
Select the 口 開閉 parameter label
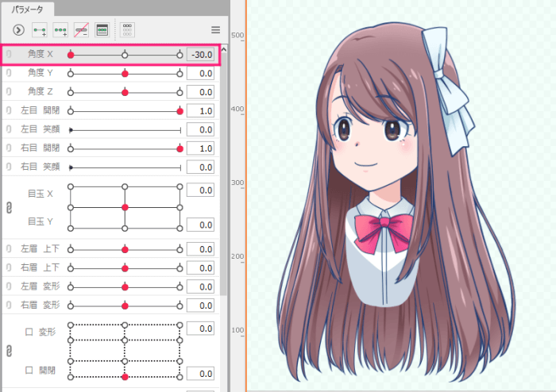click(40, 371)
